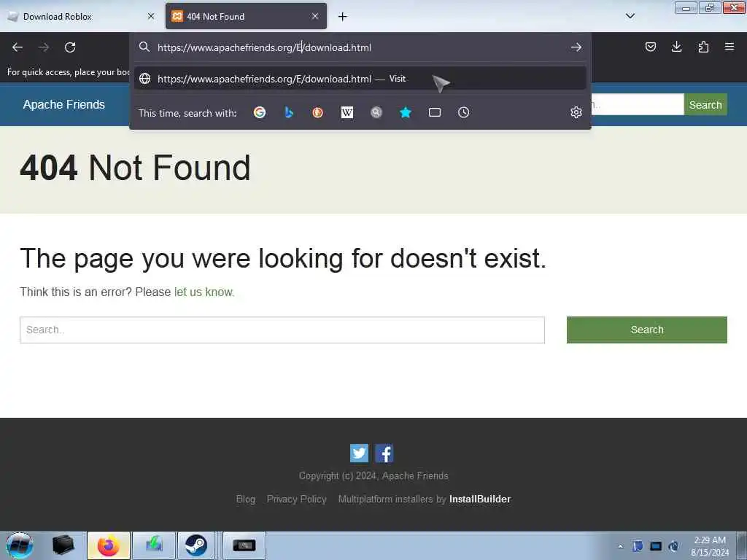
Task: Search history with the clock icon
Action: [x=463, y=112]
